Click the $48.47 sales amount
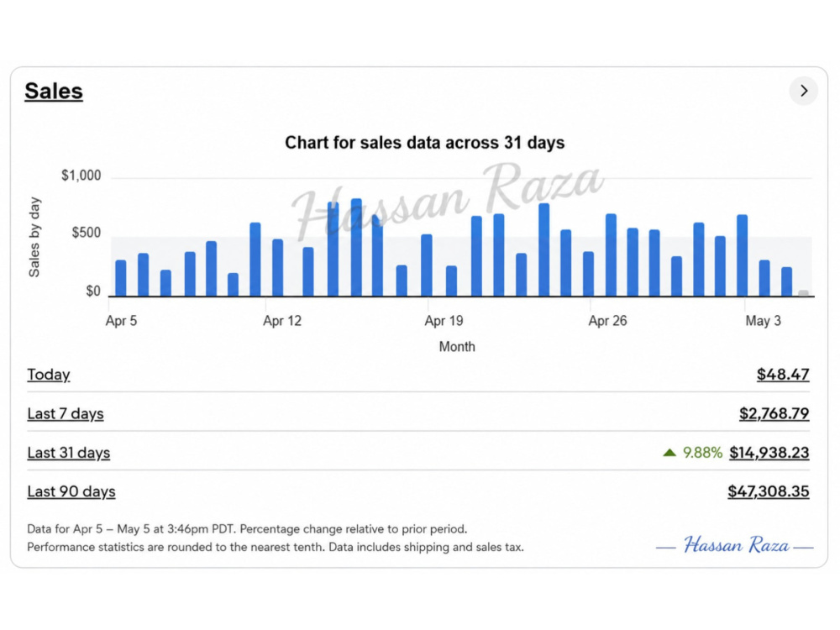 (x=783, y=374)
